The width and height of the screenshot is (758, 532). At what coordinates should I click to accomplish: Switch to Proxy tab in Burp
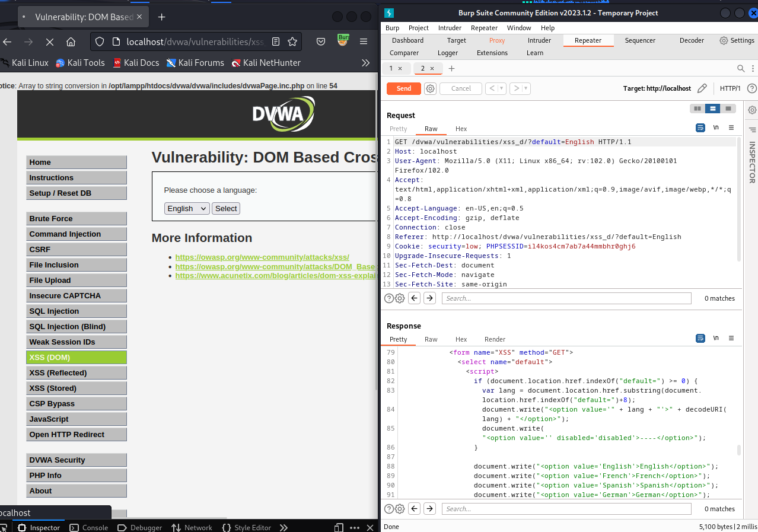pos(497,40)
